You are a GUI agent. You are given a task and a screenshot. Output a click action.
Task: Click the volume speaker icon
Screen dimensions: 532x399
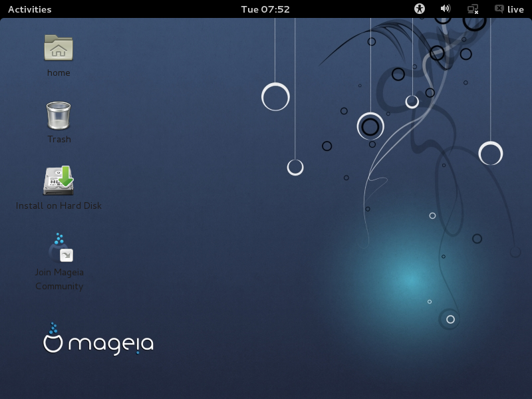pyautogui.click(x=445, y=9)
